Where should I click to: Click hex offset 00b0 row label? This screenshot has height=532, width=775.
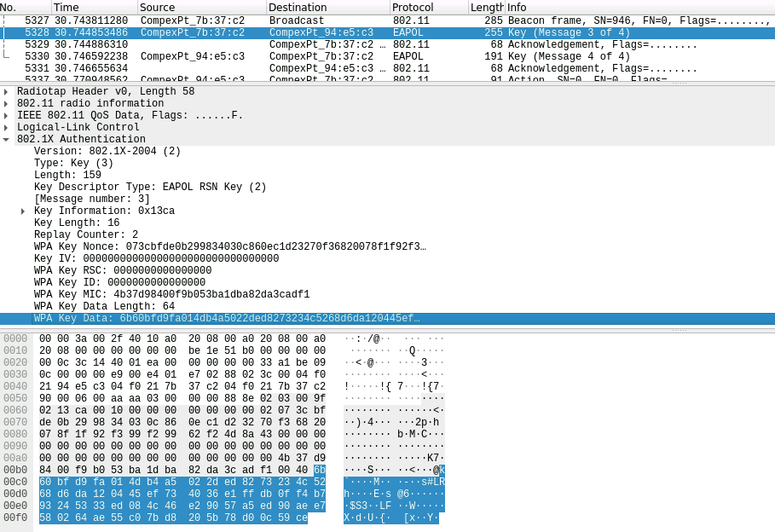[x=15, y=471]
